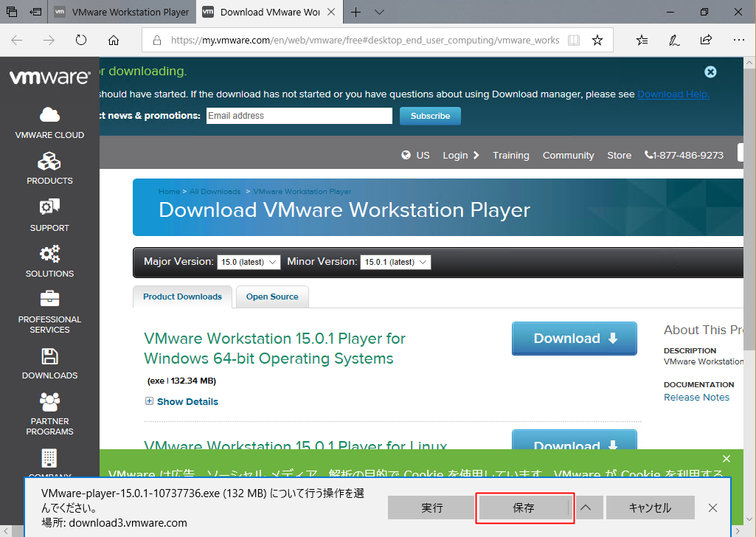Image resolution: width=756 pixels, height=537 pixels.
Task: Click the phone number 1-877-486-9273
Action: (x=684, y=155)
